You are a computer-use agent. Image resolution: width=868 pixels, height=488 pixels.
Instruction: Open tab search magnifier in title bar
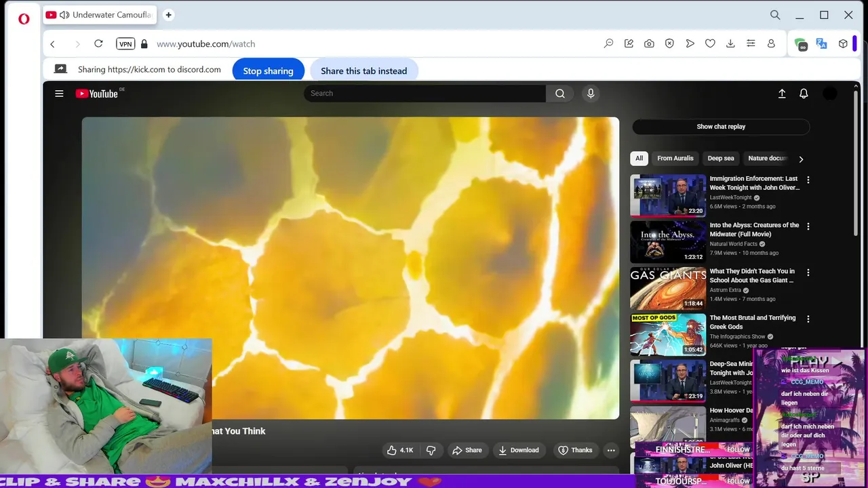(775, 15)
